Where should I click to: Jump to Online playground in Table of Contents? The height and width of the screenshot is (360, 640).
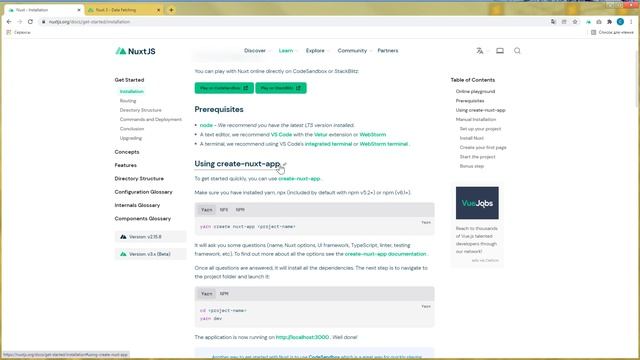475,91
